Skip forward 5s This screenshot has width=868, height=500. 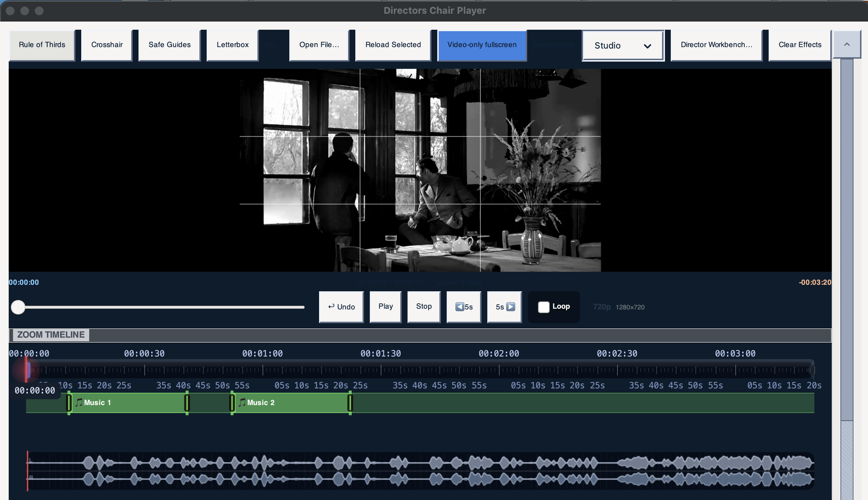point(504,307)
